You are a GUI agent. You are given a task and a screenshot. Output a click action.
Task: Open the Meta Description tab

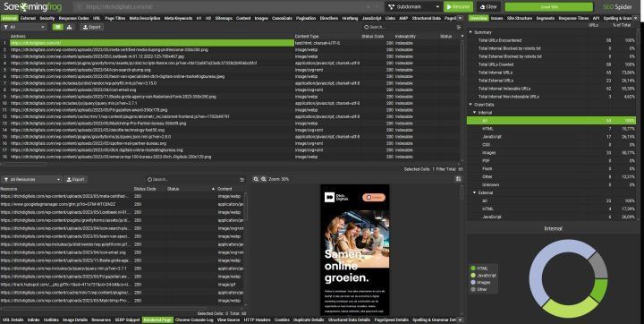145,18
